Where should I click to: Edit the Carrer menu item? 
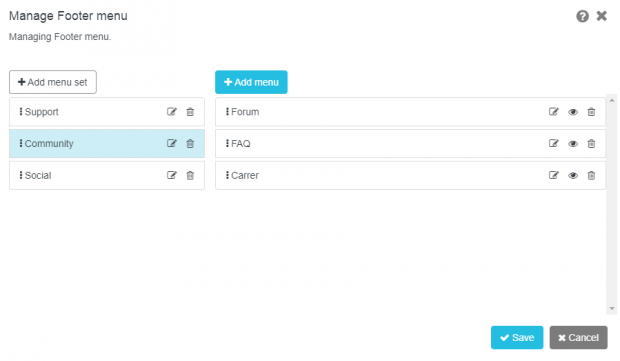(x=554, y=175)
